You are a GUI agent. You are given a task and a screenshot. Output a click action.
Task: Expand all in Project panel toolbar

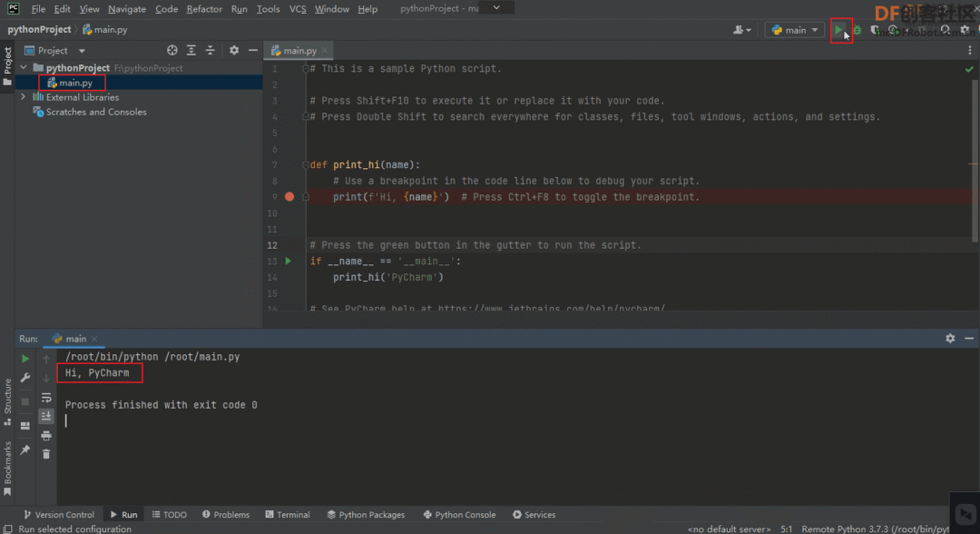[x=191, y=50]
